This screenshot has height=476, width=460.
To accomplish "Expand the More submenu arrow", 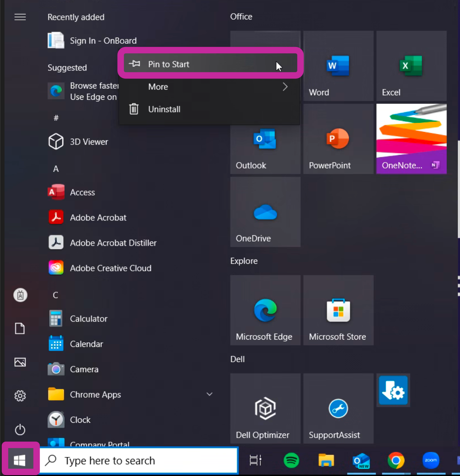I will tap(285, 87).
